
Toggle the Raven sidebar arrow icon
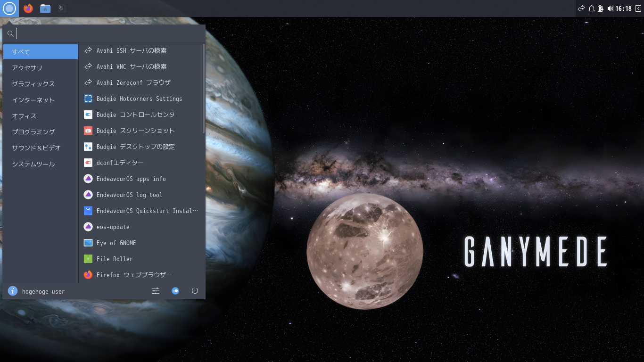[638, 8]
